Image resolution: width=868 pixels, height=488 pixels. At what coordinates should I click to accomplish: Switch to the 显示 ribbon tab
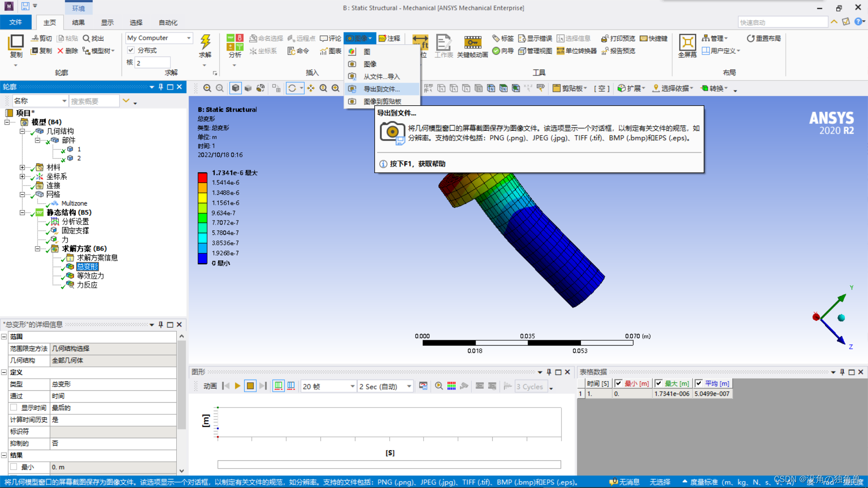[x=107, y=23]
